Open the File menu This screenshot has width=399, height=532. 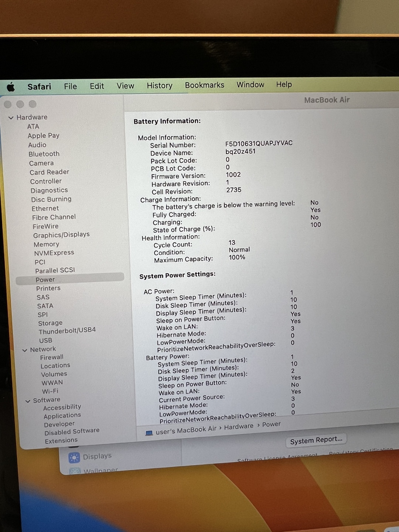click(70, 86)
